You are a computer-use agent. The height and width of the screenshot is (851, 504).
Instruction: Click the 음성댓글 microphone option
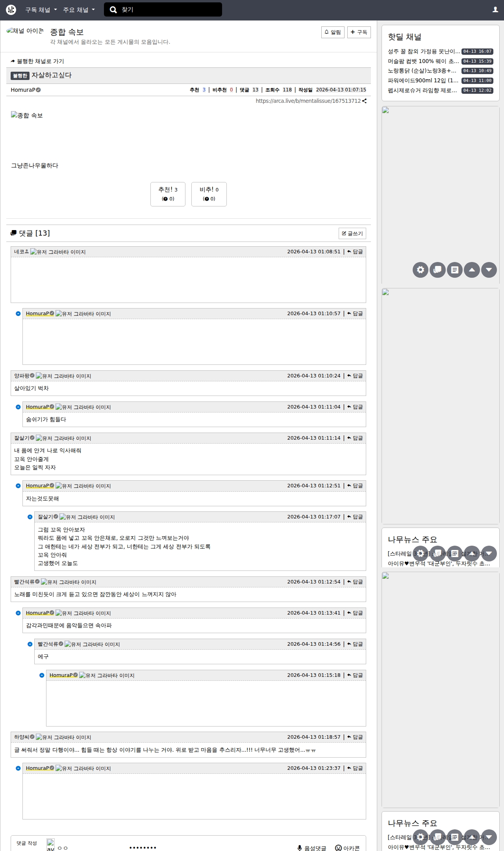tap(311, 848)
